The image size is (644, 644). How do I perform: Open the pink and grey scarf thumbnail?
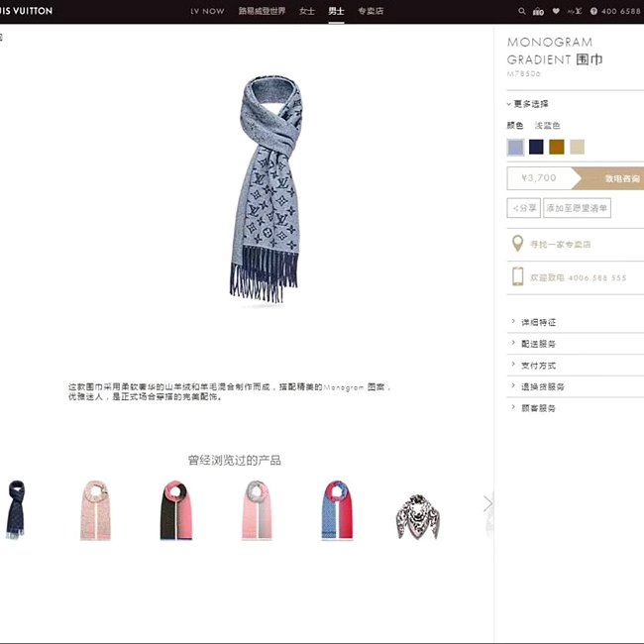click(x=257, y=509)
